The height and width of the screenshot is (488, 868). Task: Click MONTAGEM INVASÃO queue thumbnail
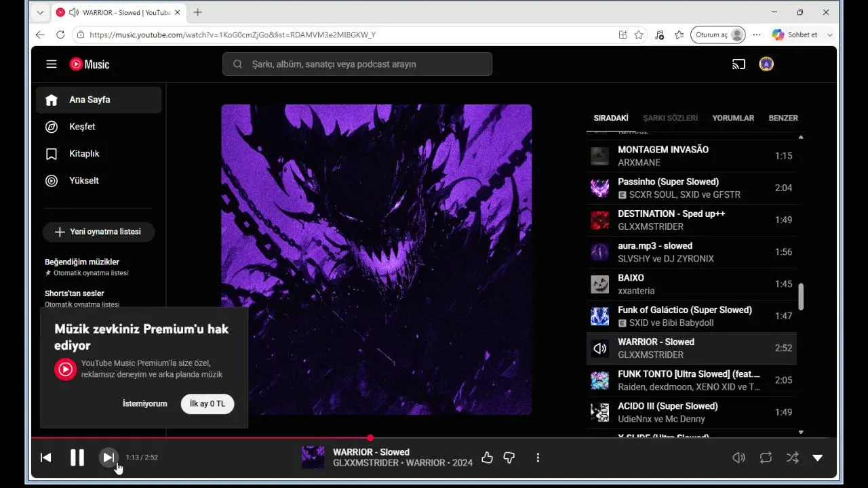coord(599,156)
